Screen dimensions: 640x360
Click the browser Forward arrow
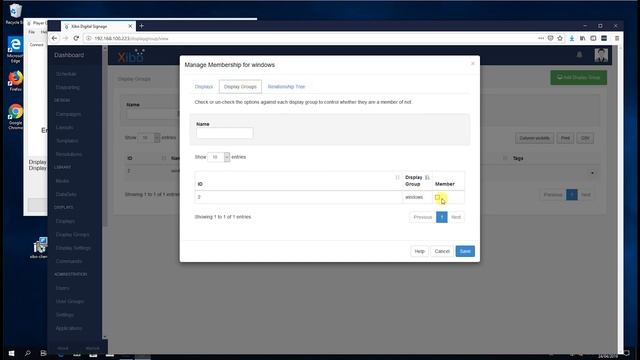pos(65,38)
